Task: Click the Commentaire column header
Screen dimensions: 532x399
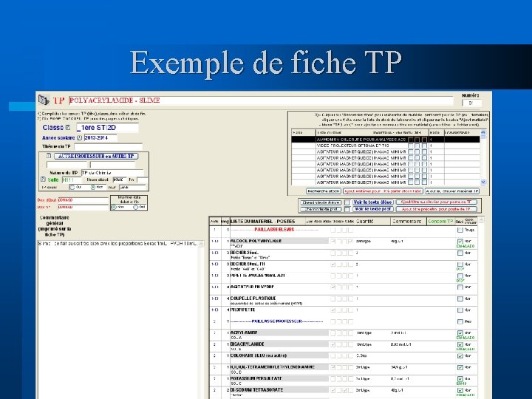Action: 409,221
